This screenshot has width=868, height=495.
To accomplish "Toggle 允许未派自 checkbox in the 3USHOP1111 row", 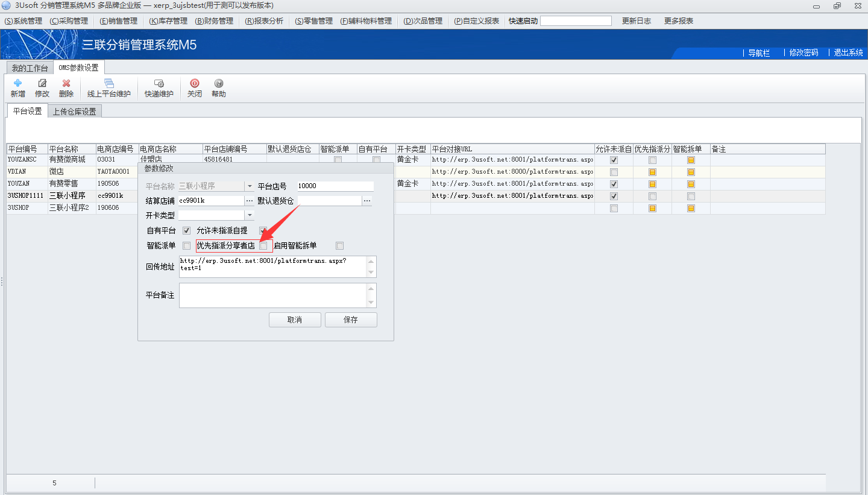I will 614,197.
